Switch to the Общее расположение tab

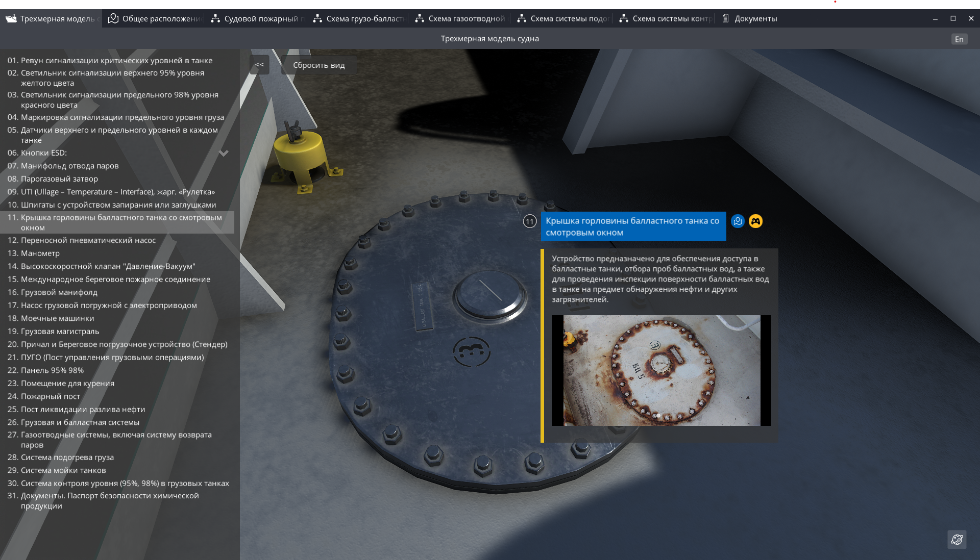click(x=154, y=19)
